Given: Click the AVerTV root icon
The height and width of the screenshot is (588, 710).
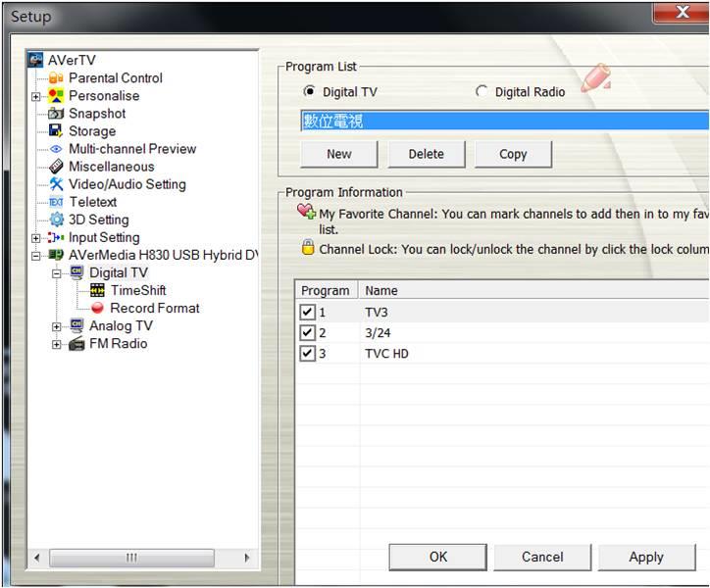Looking at the screenshot, I should pos(35,60).
